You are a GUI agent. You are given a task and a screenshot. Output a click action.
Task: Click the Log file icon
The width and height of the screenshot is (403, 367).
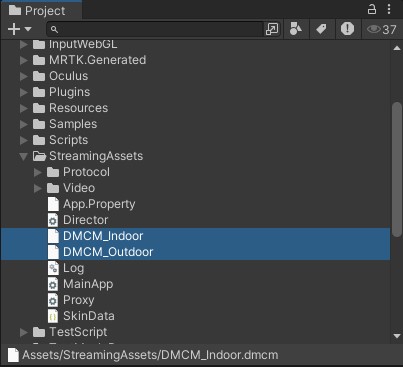tap(53, 268)
